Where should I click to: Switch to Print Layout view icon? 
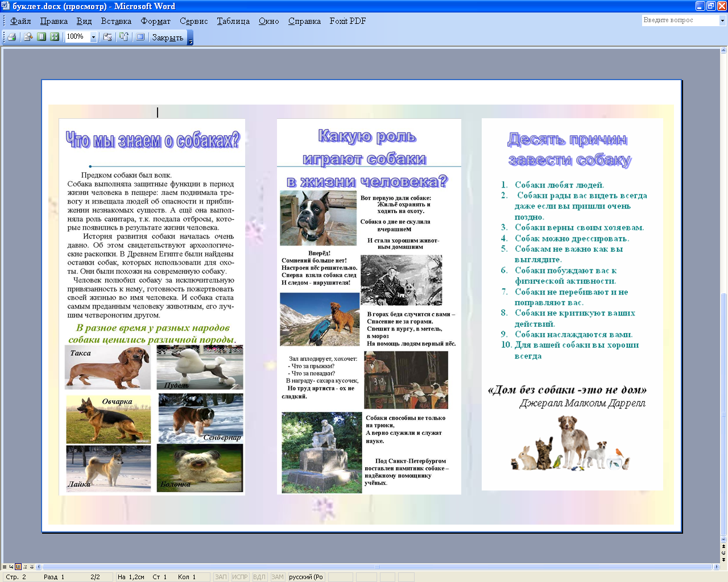[x=18, y=567]
